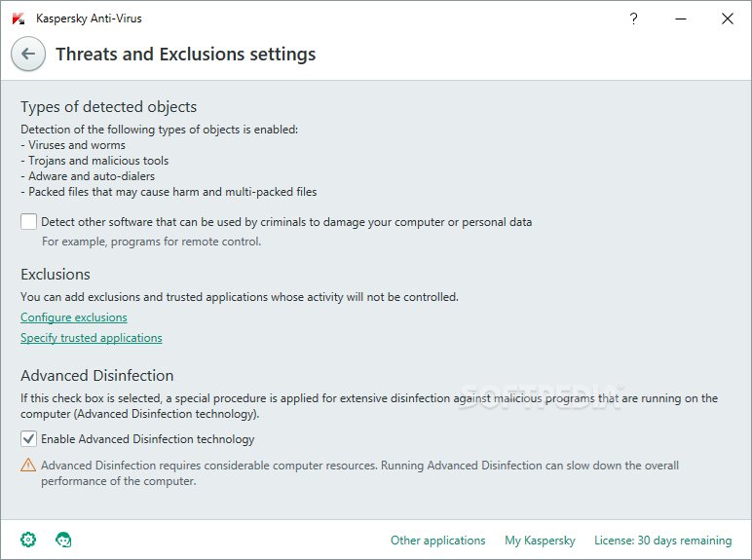View License: 30 days remaining
The height and width of the screenshot is (560, 752).
pyautogui.click(x=662, y=541)
